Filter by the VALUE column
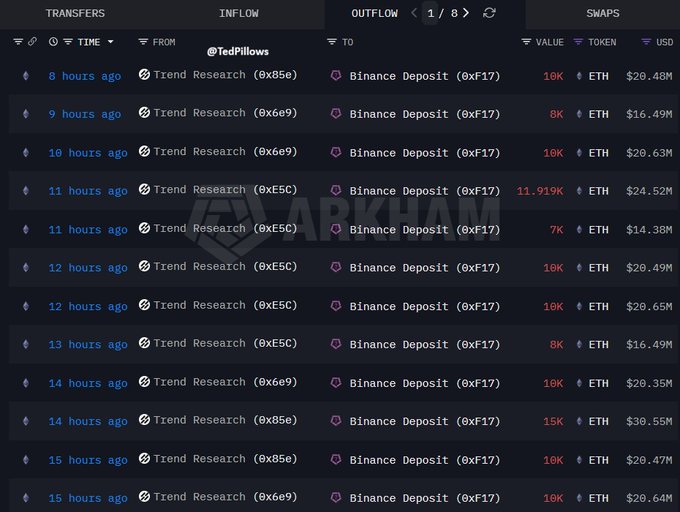680x512 pixels. click(x=526, y=42)
